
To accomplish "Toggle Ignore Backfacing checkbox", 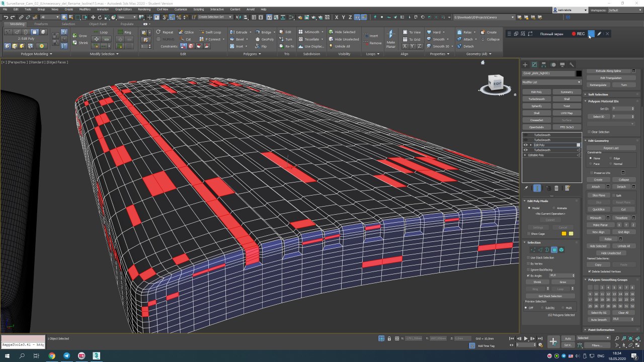I will click(x=528, y=270).
